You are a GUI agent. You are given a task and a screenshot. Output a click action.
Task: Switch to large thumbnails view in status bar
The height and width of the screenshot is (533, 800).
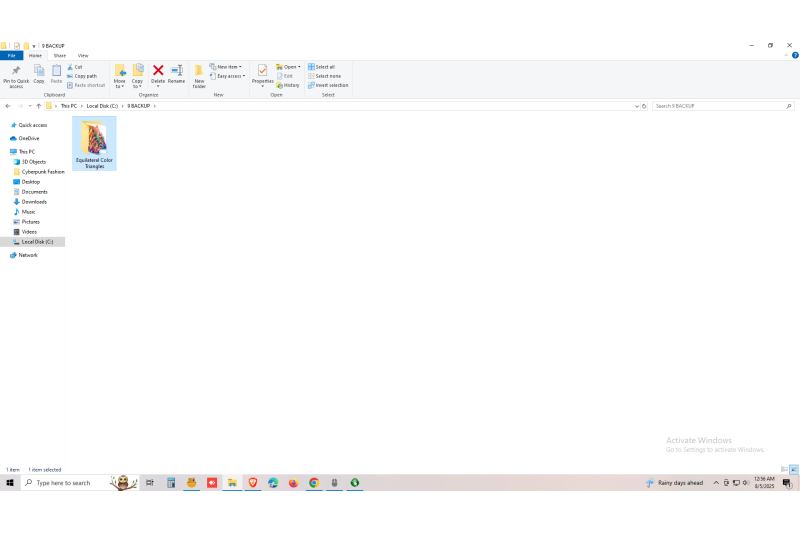coord(794,469)
